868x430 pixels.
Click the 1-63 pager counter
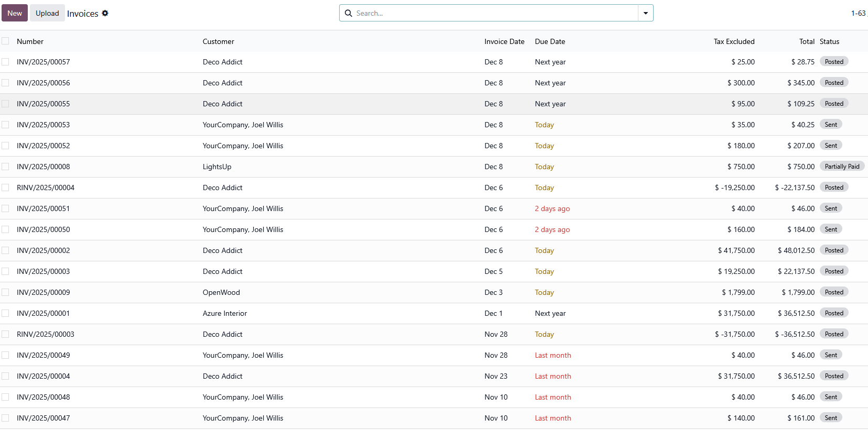point(858,13)
